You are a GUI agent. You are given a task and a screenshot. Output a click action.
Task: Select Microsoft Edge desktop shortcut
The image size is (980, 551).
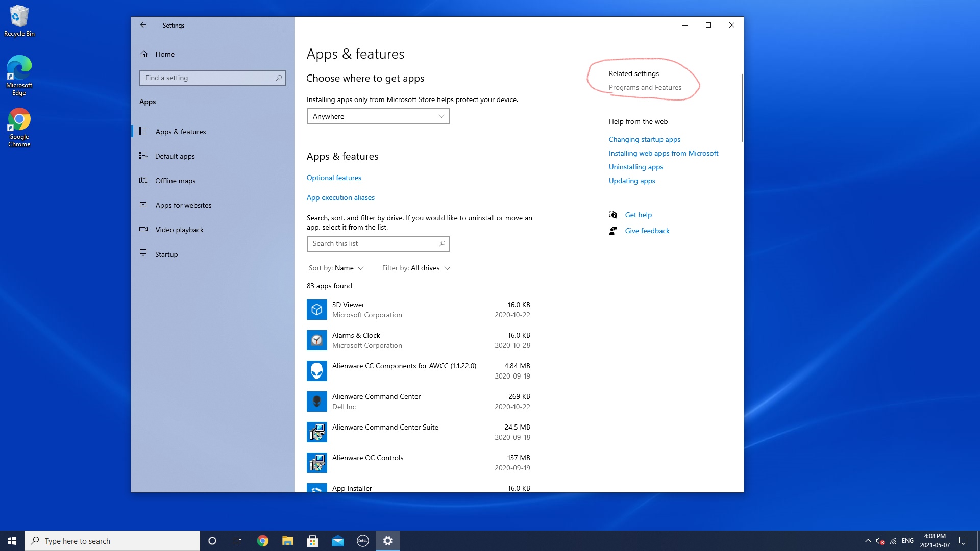pos(19,76)
